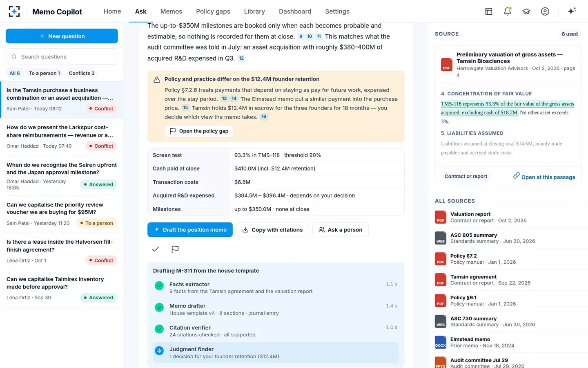Select the Tamsin purchase question

pyautogui.click(x=62, y=100)
